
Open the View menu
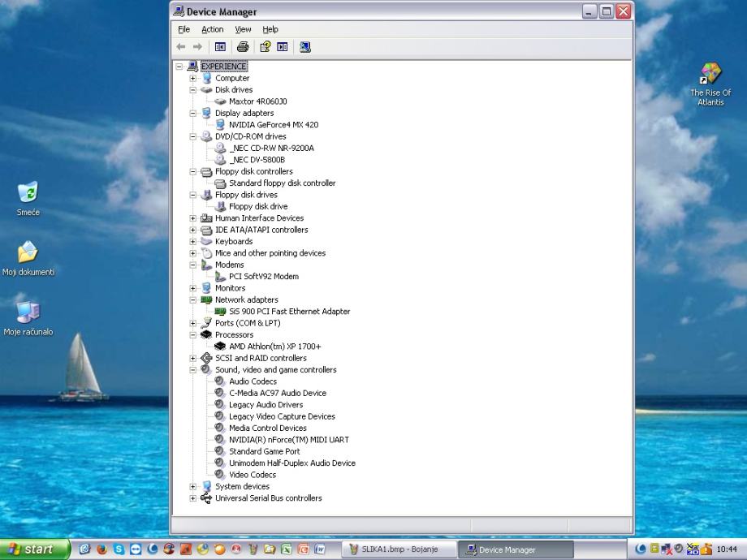[x=243, y=29]
